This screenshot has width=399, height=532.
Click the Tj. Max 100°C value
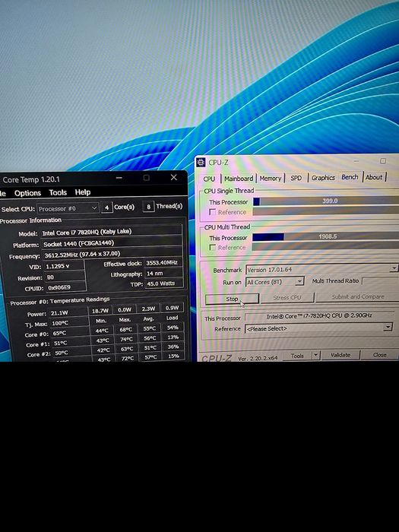[70, 323]
